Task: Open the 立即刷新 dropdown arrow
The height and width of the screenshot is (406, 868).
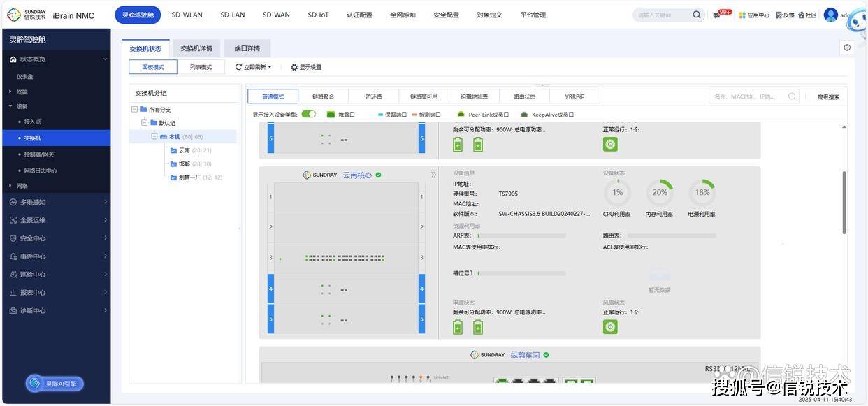Action: [270, 67]
